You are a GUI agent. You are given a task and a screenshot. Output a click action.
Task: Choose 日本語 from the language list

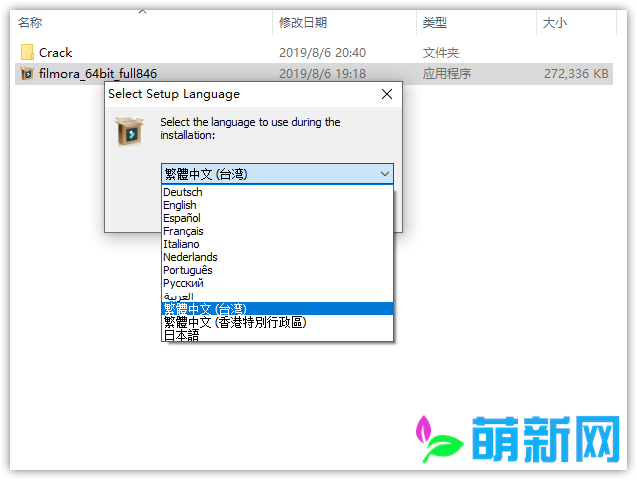[277, 335]
